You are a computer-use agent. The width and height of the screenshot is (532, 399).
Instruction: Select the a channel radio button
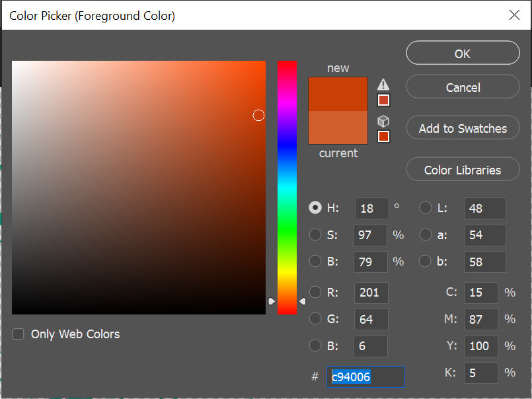(x=426, y=235)
